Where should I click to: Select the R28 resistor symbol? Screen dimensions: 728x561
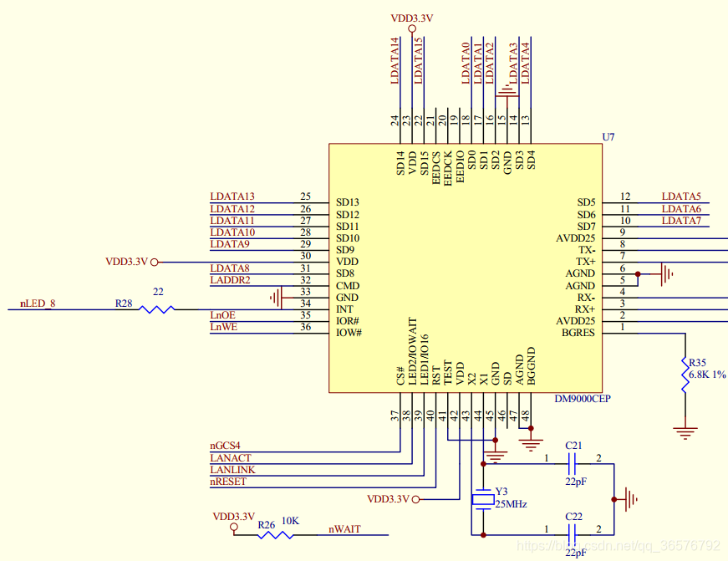pyautogui.click(x=157, y=309)
